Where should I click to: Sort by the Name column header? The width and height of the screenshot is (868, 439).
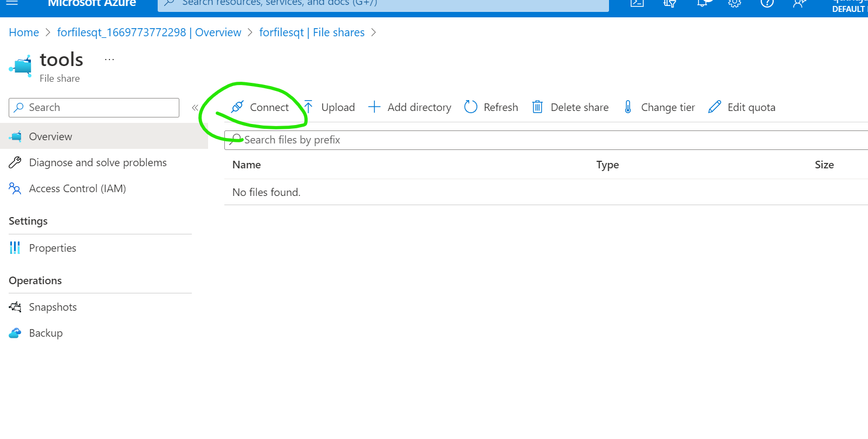(247, 165)
